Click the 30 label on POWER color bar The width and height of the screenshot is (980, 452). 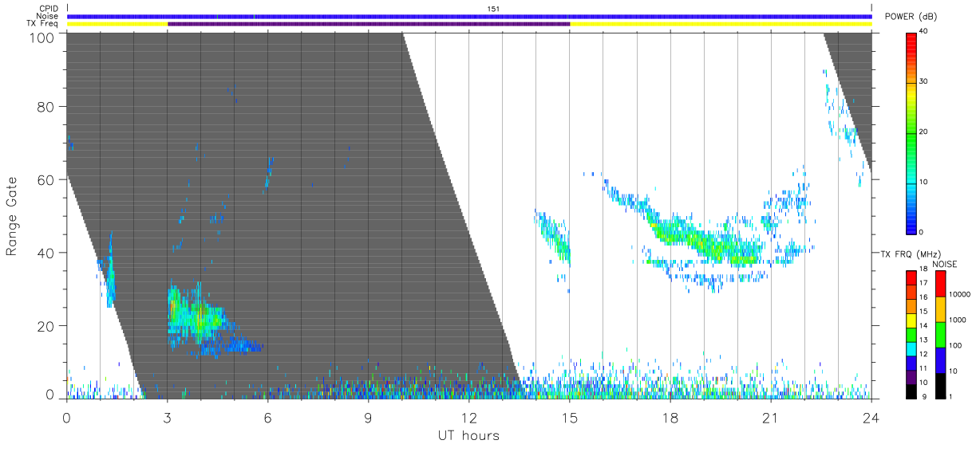coord(923,81)
